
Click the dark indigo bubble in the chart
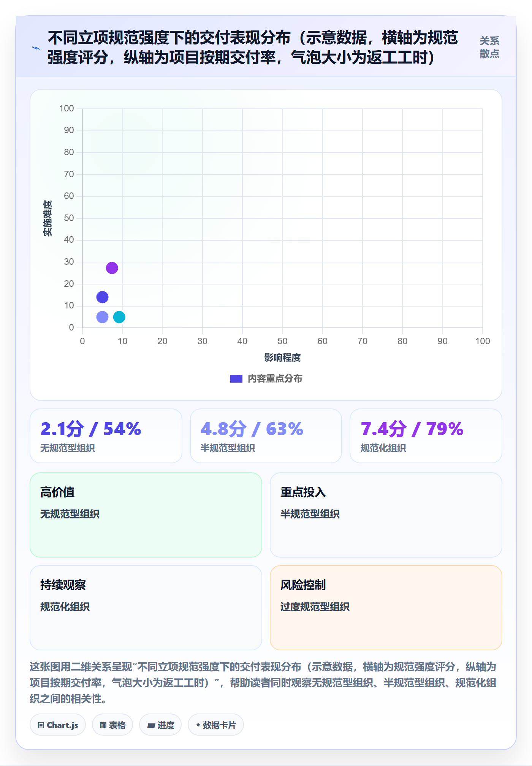[x=102, y=297]
